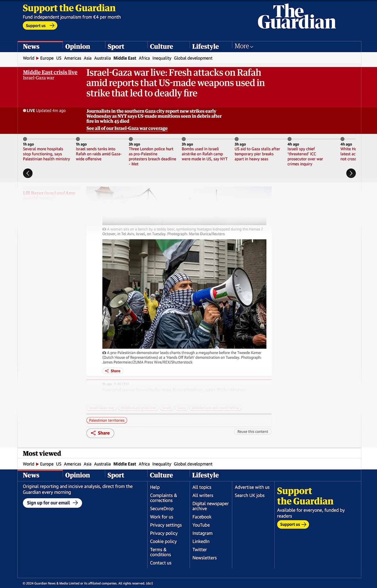
Task: Select Inequality in top sub-navigation
Action: 162,58
